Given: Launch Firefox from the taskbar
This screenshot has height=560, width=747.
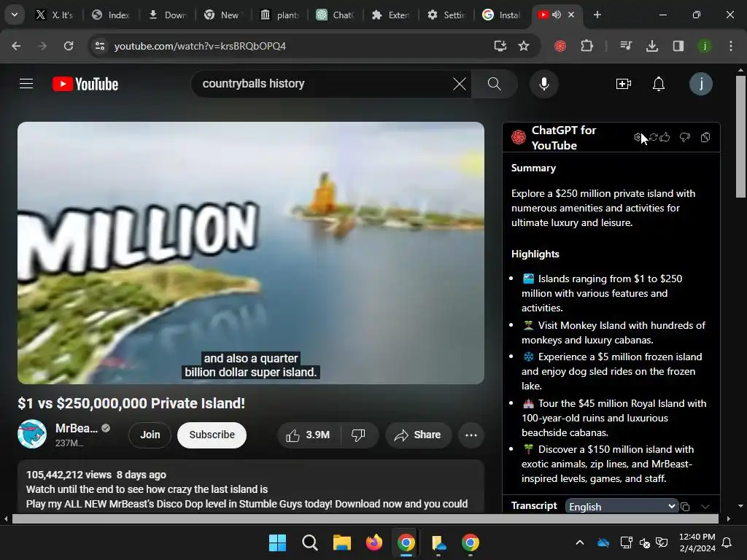Looking at the screenshot, I should coord(374,542).
